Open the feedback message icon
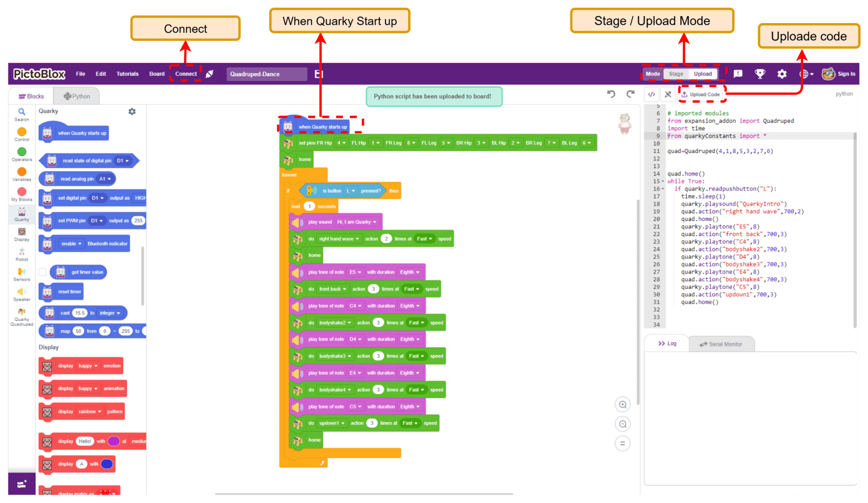Image resolution: width=868 pixels, height=503 pixels. [x=738, y=74]
